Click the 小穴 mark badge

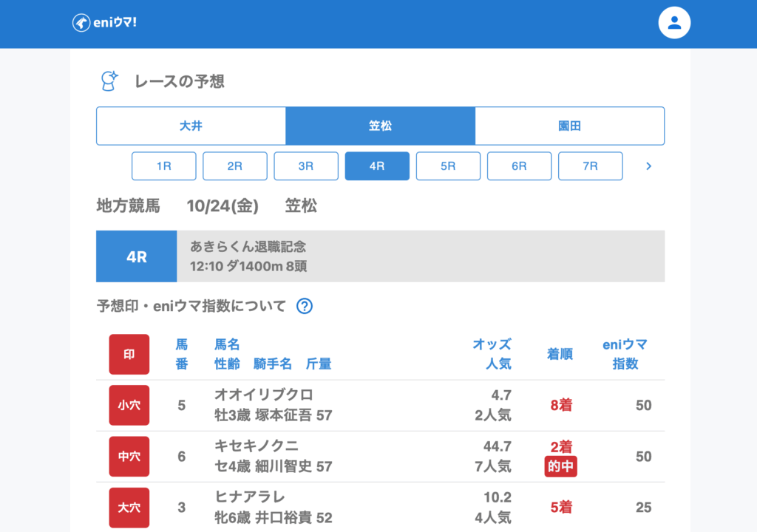(x=129, y=405)
